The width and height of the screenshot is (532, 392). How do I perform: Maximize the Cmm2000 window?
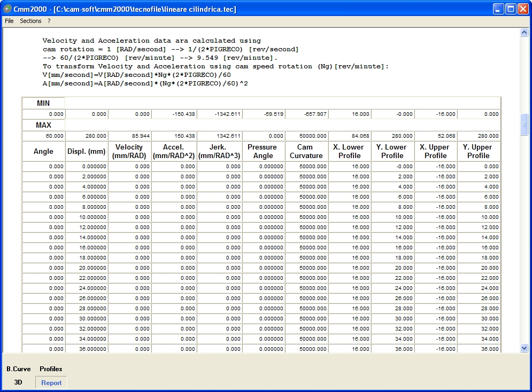[x=511, y=9]
